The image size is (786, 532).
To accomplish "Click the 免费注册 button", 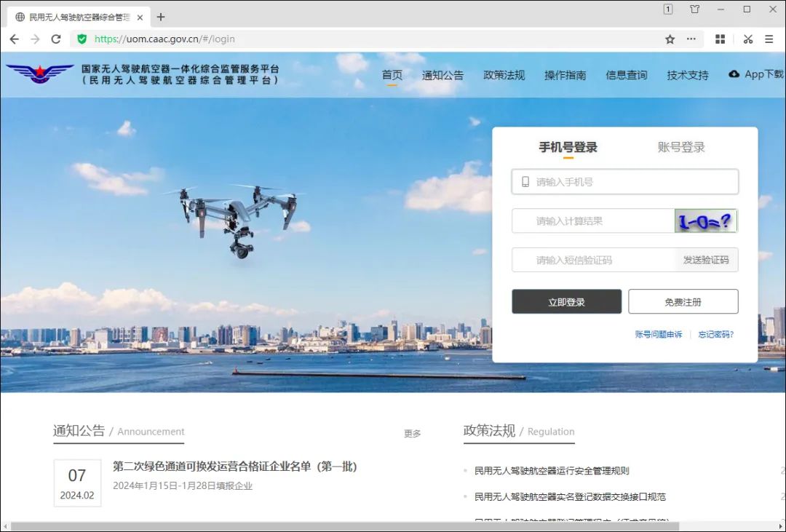I will point(683,302).
